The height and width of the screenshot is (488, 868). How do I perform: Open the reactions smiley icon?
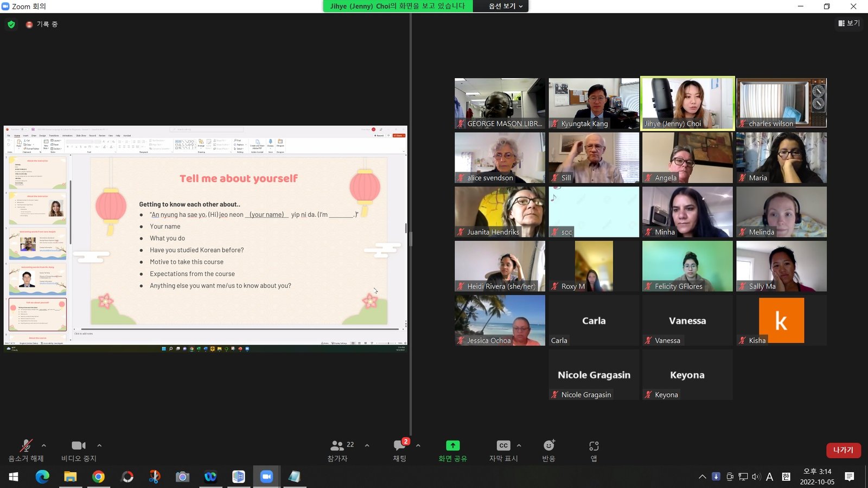point(548,446)
